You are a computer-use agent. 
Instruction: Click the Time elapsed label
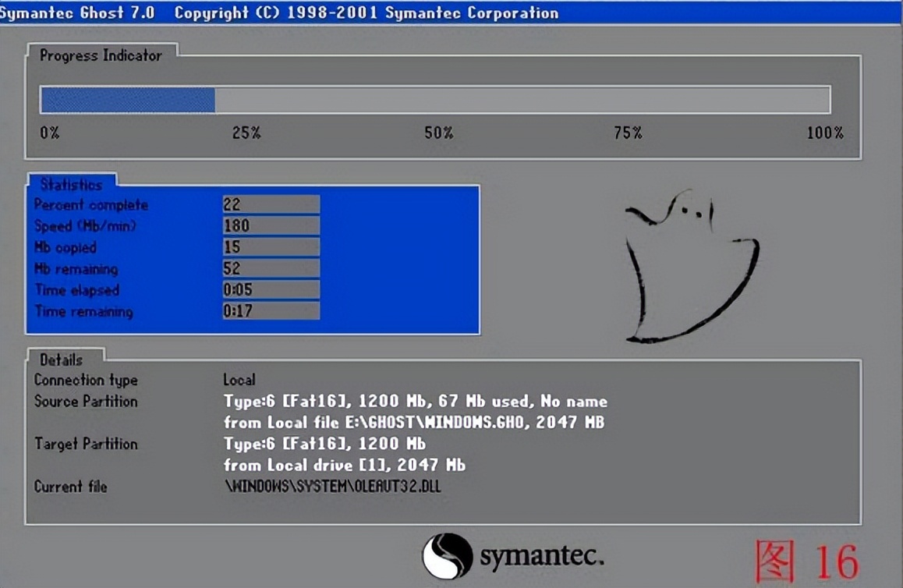click(77, 290)
